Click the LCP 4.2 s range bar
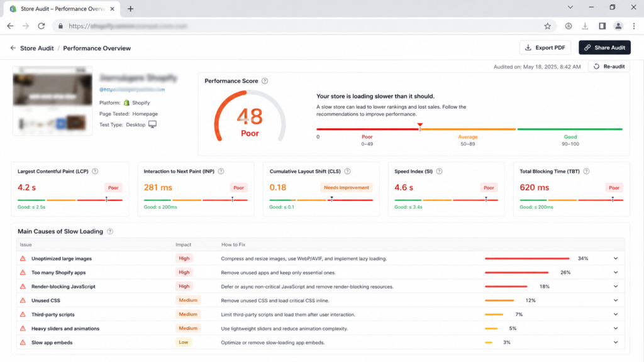This screenshot has width=644, height=362. 70,200
